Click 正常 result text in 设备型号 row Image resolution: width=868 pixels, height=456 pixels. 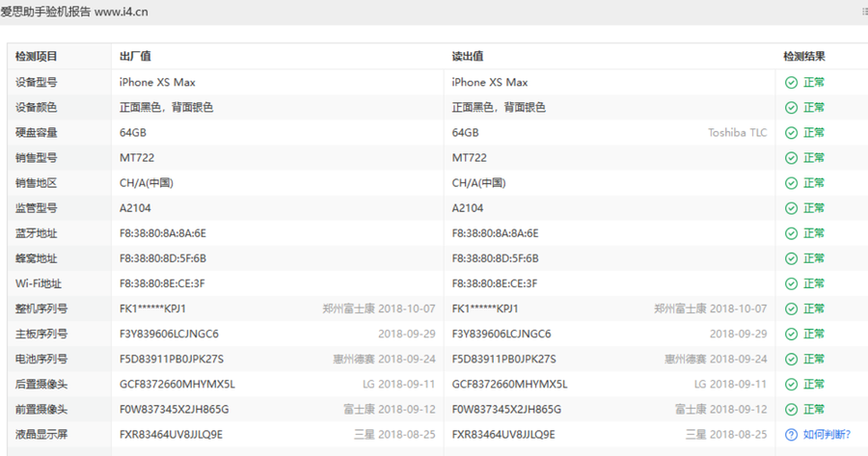pos(814,83)
